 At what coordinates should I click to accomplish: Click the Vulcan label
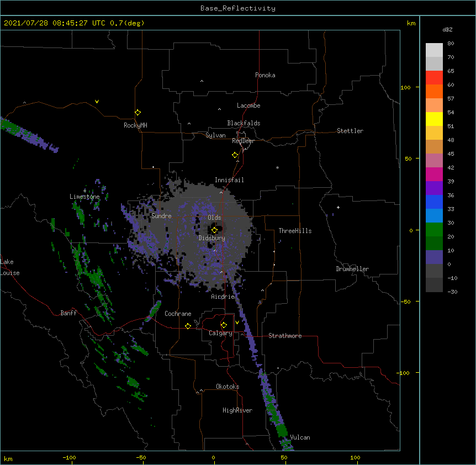click(x=300, y=437)
